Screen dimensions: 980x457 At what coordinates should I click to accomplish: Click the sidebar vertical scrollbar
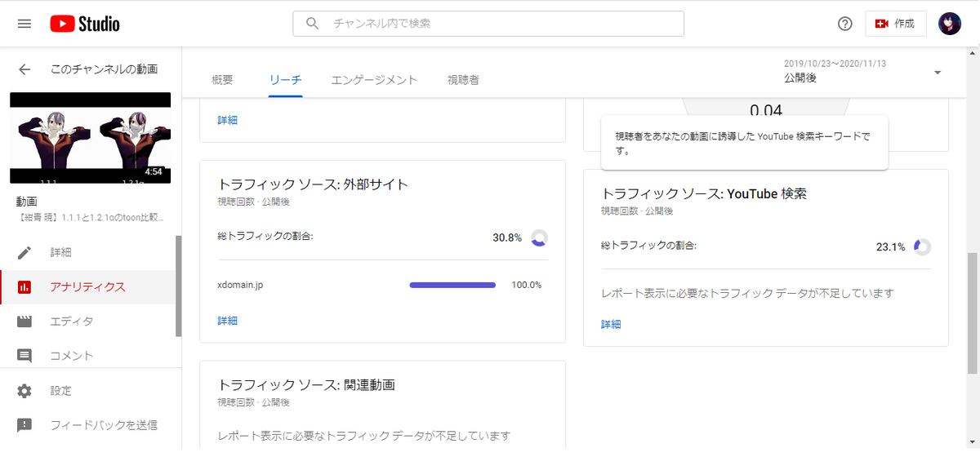pos(178,286)
